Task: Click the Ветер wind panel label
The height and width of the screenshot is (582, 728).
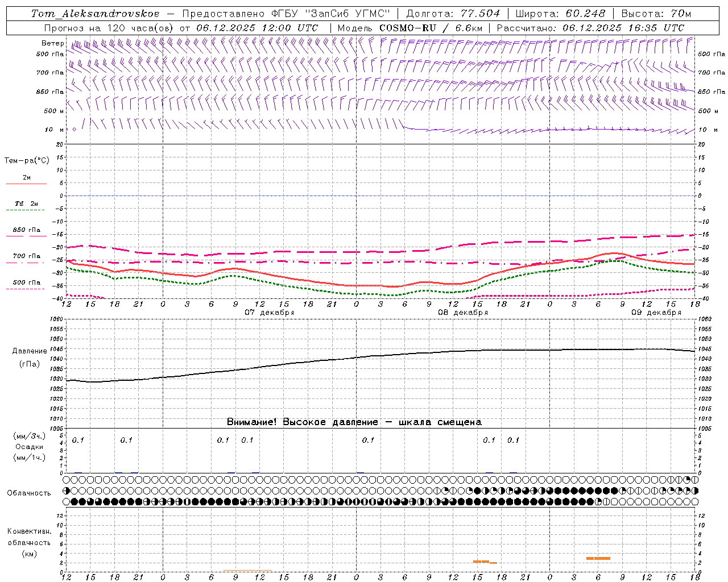Action: point(53,43)
